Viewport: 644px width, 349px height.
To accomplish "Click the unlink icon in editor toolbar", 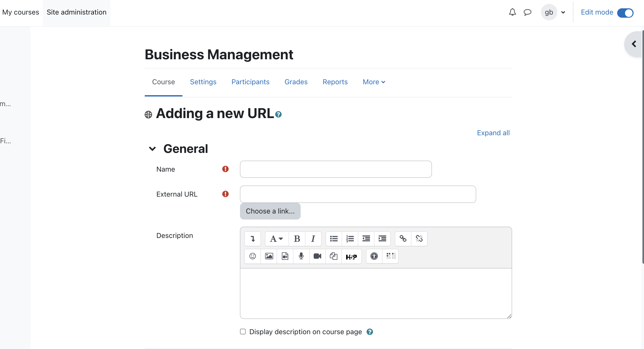I will tap(419, 239).
